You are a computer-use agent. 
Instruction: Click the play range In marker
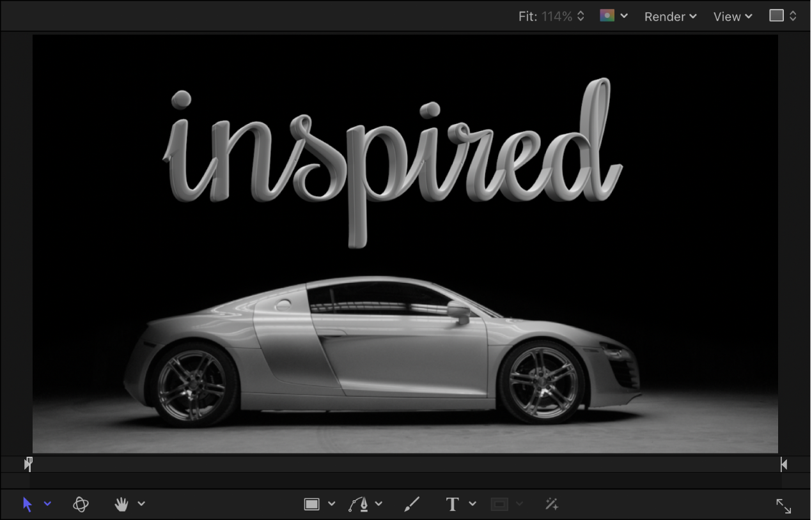[x=28, y=464]
